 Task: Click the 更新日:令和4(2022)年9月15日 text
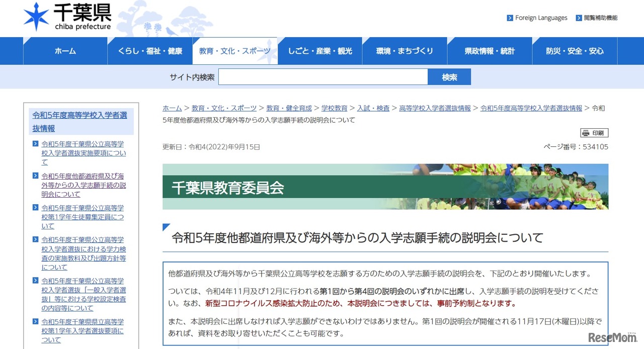(211, 147)
